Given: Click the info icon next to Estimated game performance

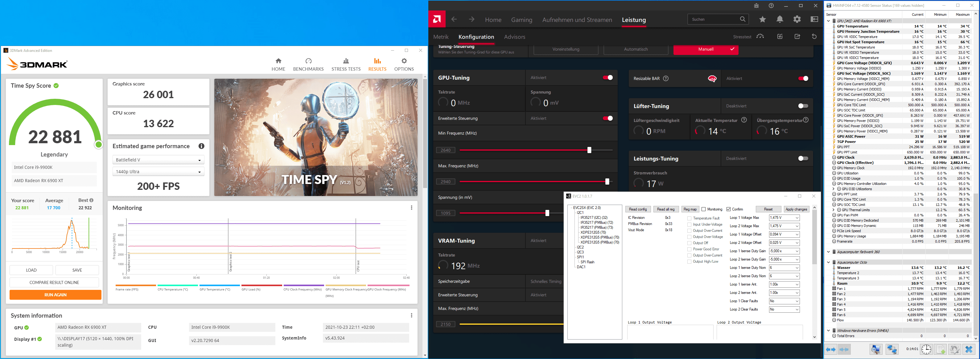Looking at the screenshot, I should [x=201, y=146].
